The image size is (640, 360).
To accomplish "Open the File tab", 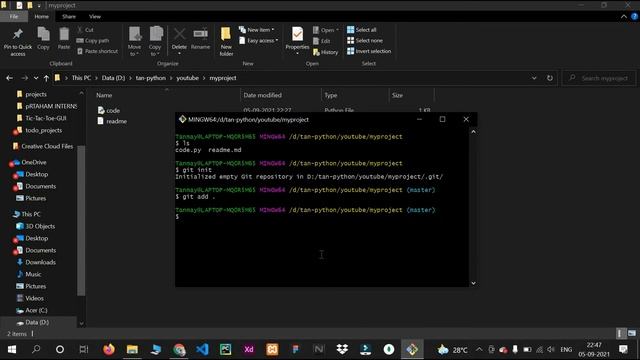I will pyautogui.click(x=14, y=16).
